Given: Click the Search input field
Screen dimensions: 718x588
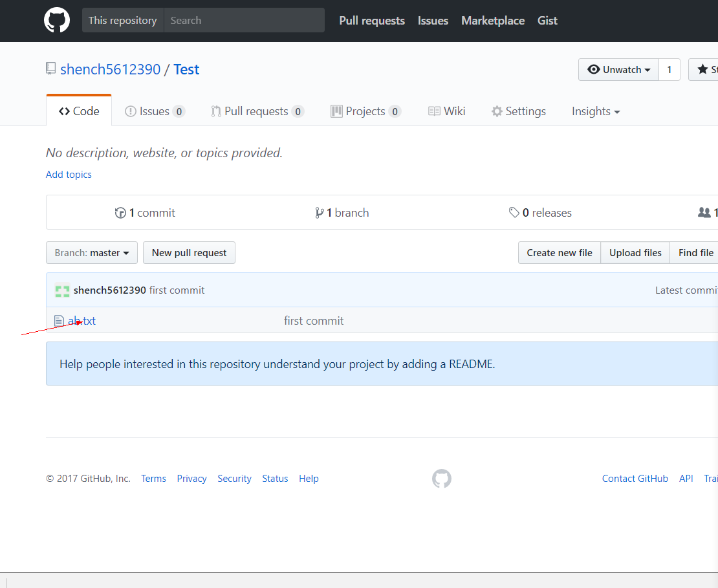Looking at the screenshot, I should click(245, 20).
